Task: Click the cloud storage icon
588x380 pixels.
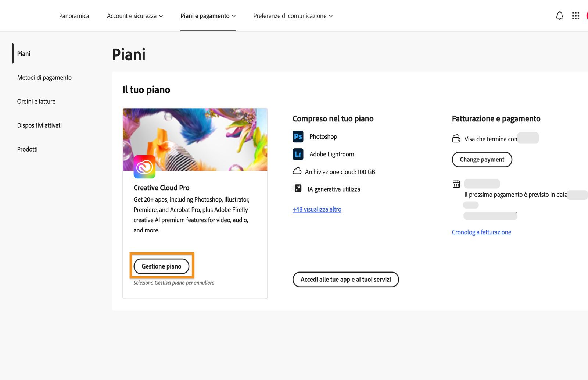Action: click(x=297, y=171)
